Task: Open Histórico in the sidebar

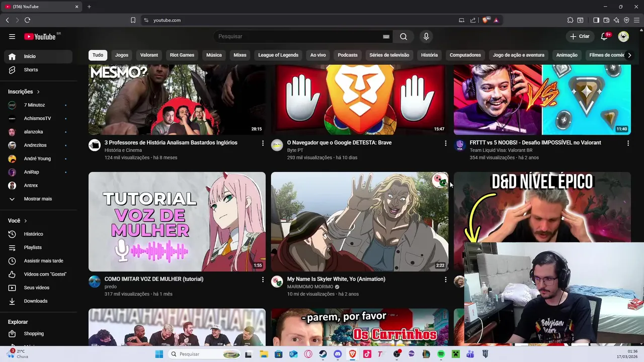Action: [x=38, y=234]
